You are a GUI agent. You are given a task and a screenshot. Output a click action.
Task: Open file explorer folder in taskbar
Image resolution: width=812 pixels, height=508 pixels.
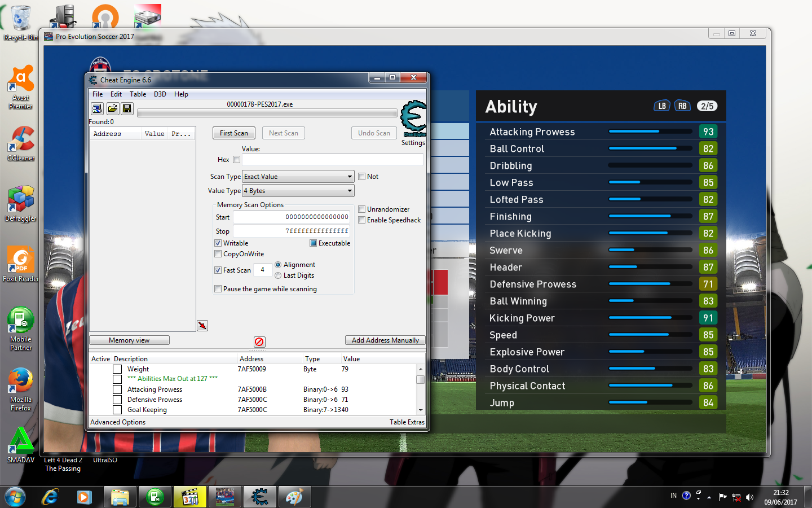(x=120, y=497)
